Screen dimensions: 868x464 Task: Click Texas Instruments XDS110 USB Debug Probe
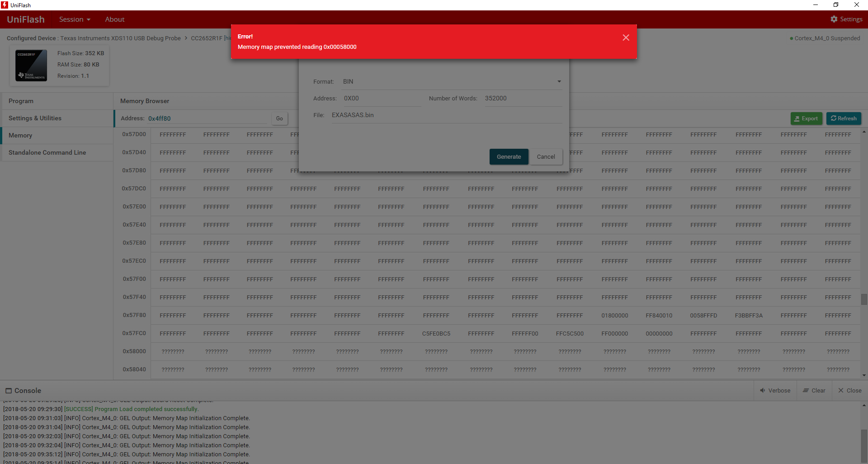pyautogui.click(x=120, y=38)
